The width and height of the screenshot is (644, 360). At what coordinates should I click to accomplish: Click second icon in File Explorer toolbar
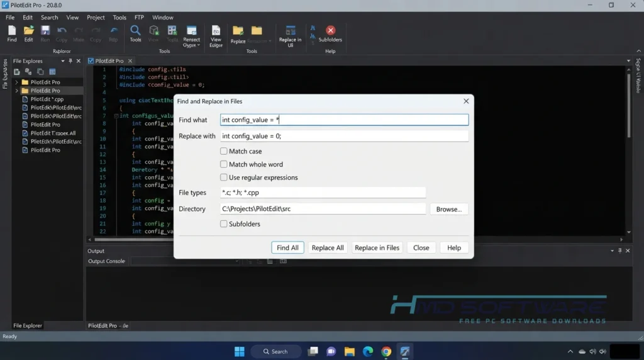(x=28, y=72)
